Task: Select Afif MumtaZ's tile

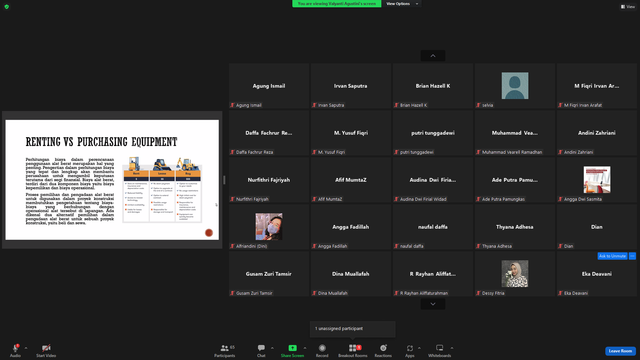Action: pos(351,180)
